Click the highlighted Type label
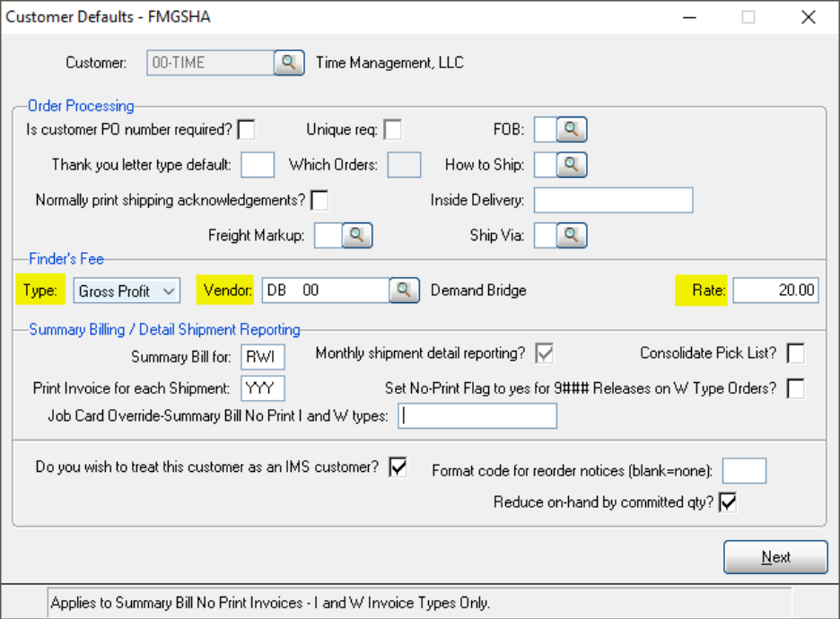The image size is (840, 619). pyautogui.click(x=40, y=290)
